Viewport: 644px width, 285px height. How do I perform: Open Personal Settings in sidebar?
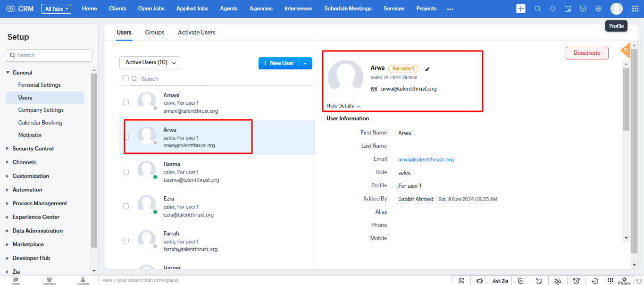point(40,85)
